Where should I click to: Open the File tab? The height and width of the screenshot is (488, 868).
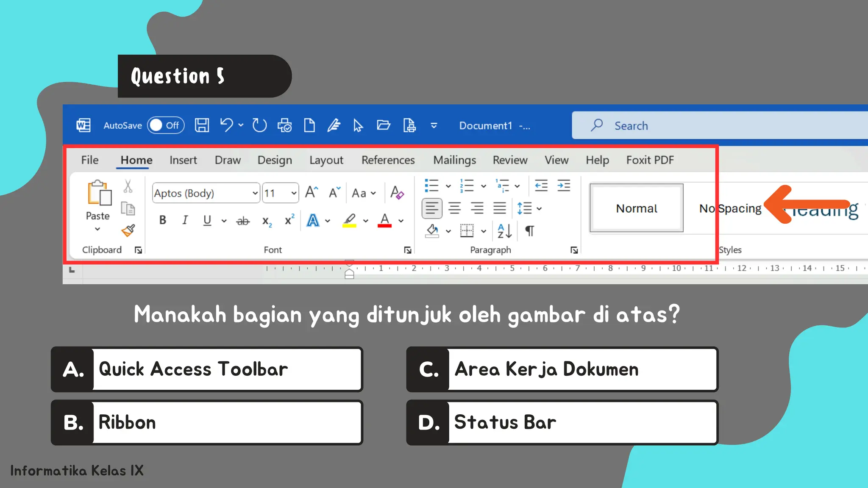90,160
